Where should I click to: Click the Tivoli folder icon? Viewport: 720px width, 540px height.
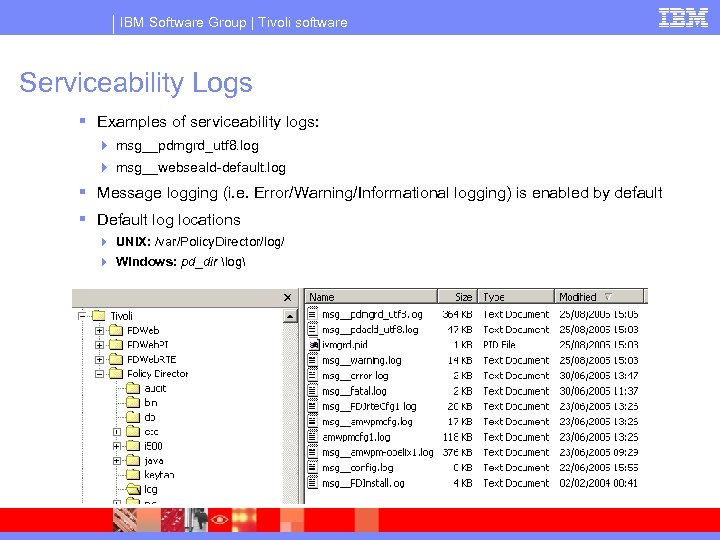point(99,315)
